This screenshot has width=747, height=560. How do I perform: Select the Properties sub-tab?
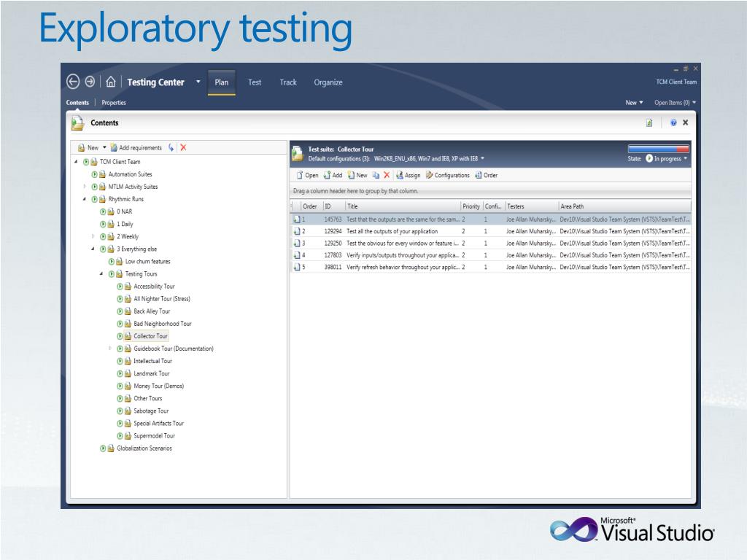(114, 102)
